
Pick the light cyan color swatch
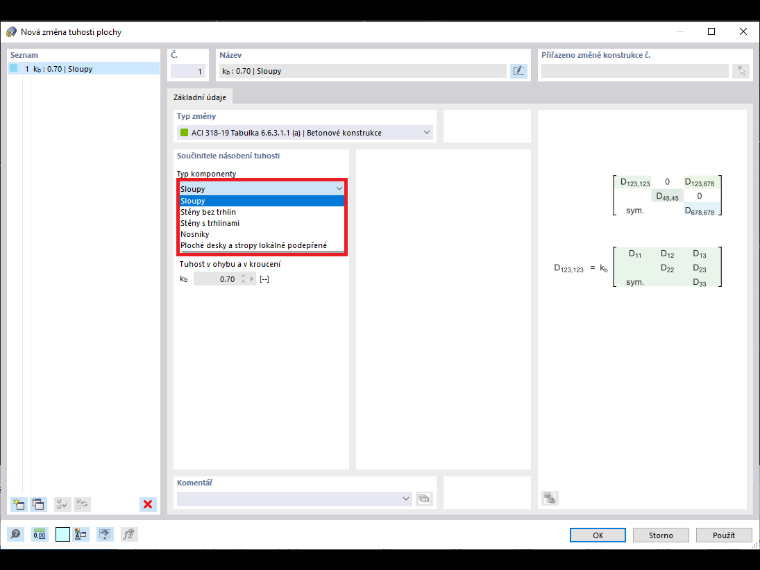62,535
